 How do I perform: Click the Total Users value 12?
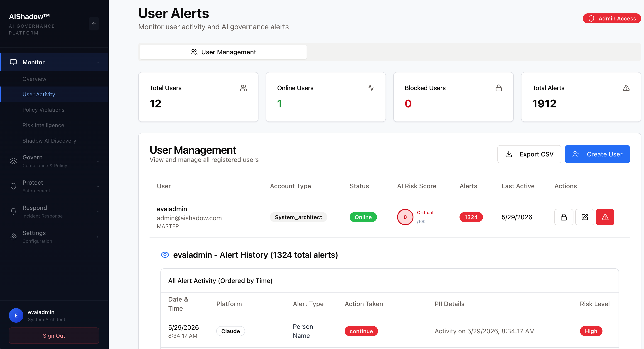(155, 104)
